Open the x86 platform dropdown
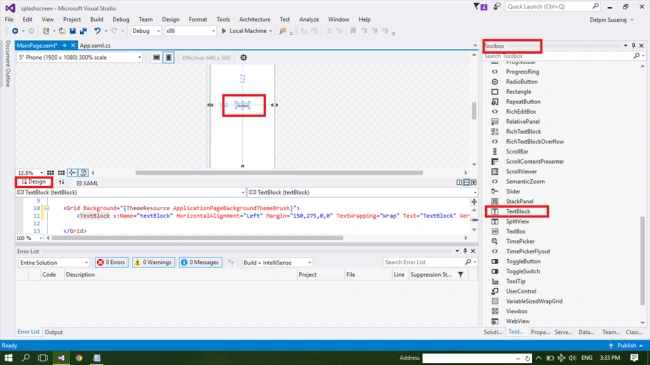The image size is (650, 365). tap(190, 31)
